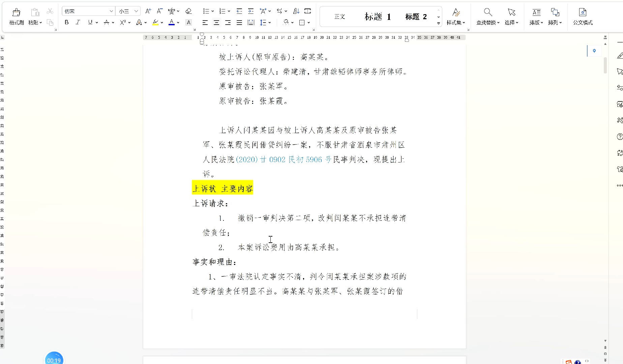Open the Arrange (排列) menu
The image size is (623, 364).
click(555, 17)
